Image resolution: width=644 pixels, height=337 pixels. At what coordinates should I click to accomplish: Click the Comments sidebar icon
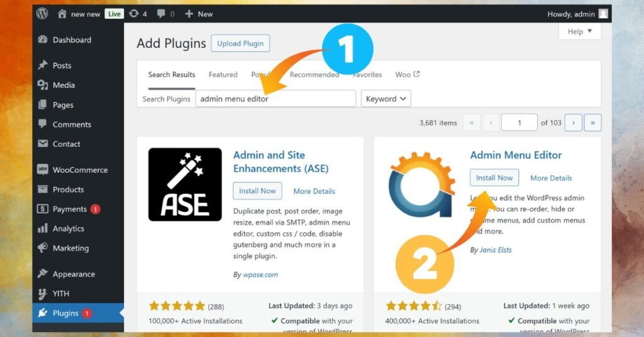[42, 124]
